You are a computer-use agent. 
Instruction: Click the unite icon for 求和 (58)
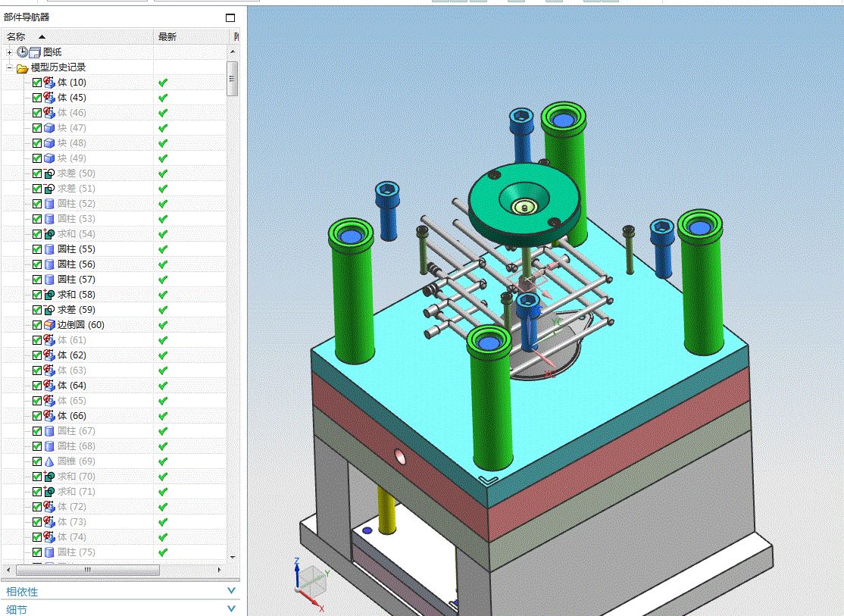click(49, 295)
